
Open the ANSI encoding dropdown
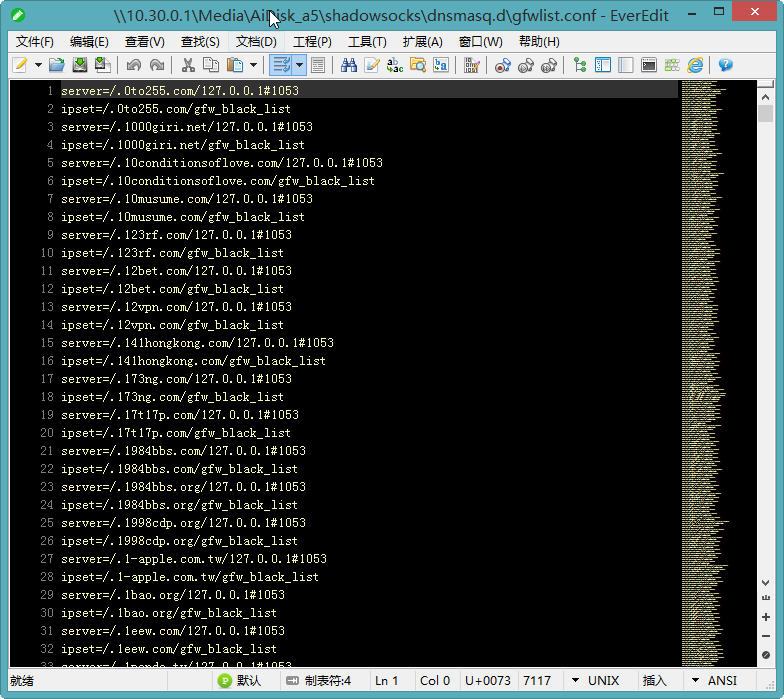714,680
